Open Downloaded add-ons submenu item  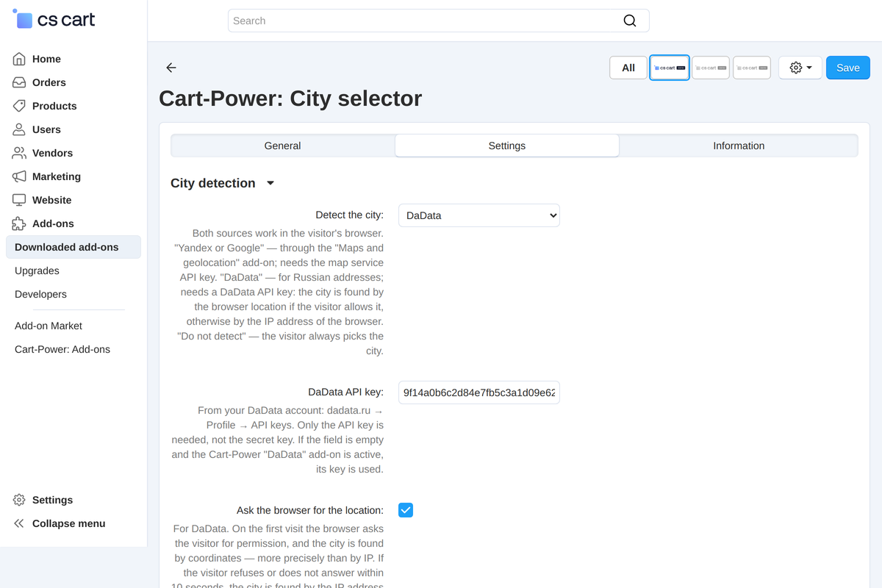(x=73, y=247)
